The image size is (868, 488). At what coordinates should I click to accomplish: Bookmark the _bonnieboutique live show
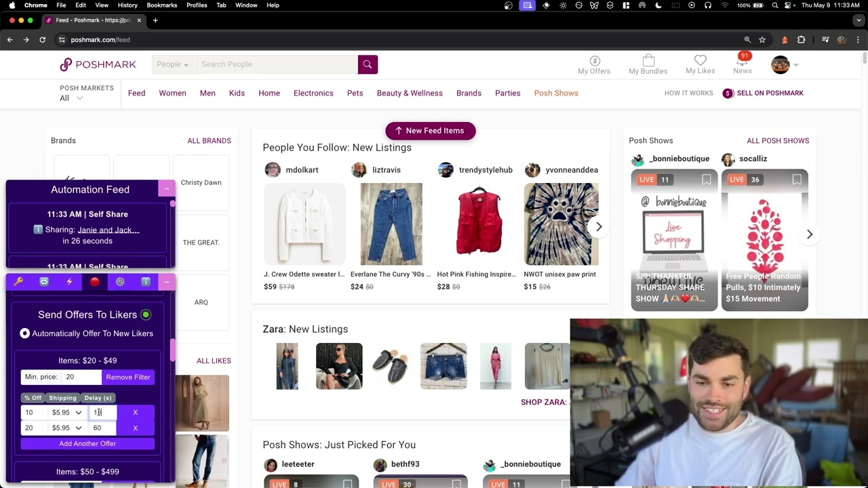pos(706,180)
